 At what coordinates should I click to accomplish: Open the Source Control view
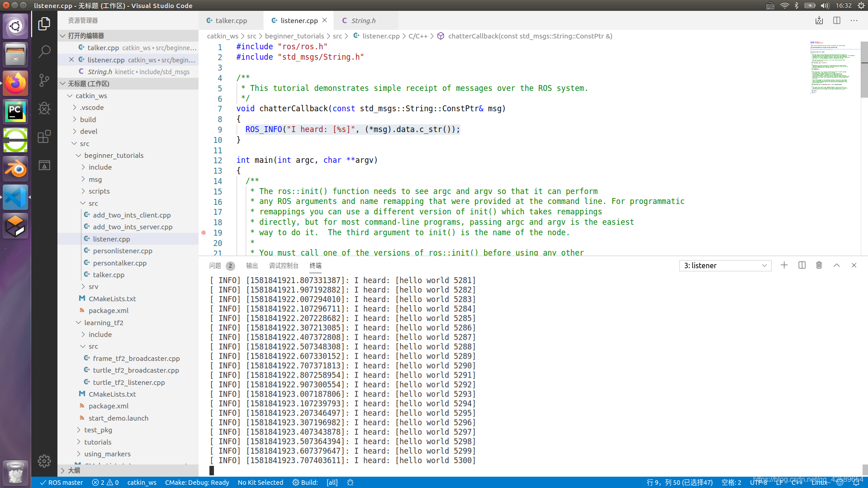pos(44,80)
